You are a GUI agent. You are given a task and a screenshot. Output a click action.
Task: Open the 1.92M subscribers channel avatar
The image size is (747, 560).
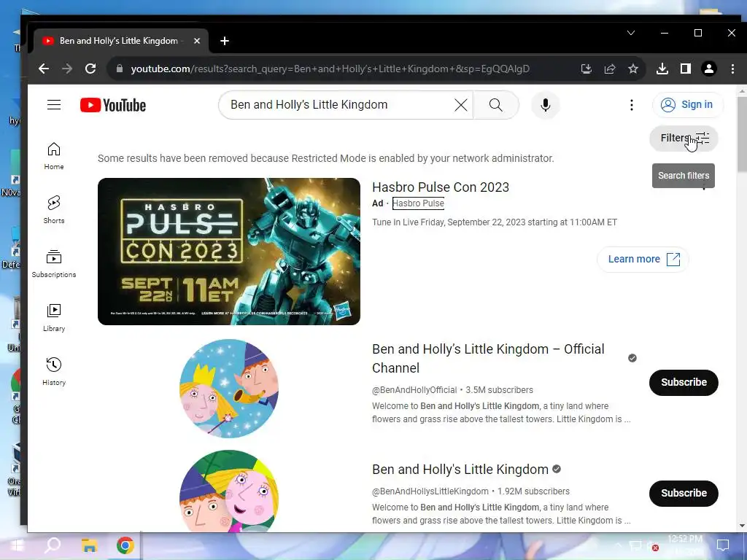tap(228, 491)
